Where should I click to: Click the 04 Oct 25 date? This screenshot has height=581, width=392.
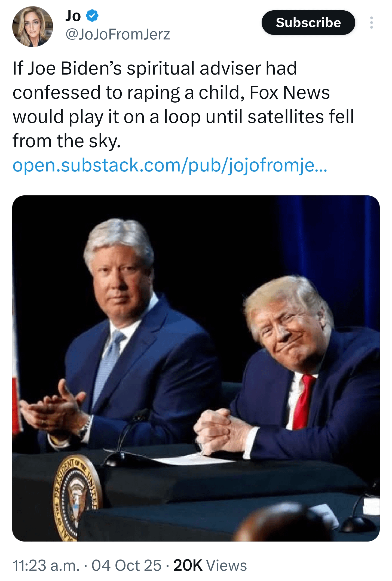coord(127,565)
